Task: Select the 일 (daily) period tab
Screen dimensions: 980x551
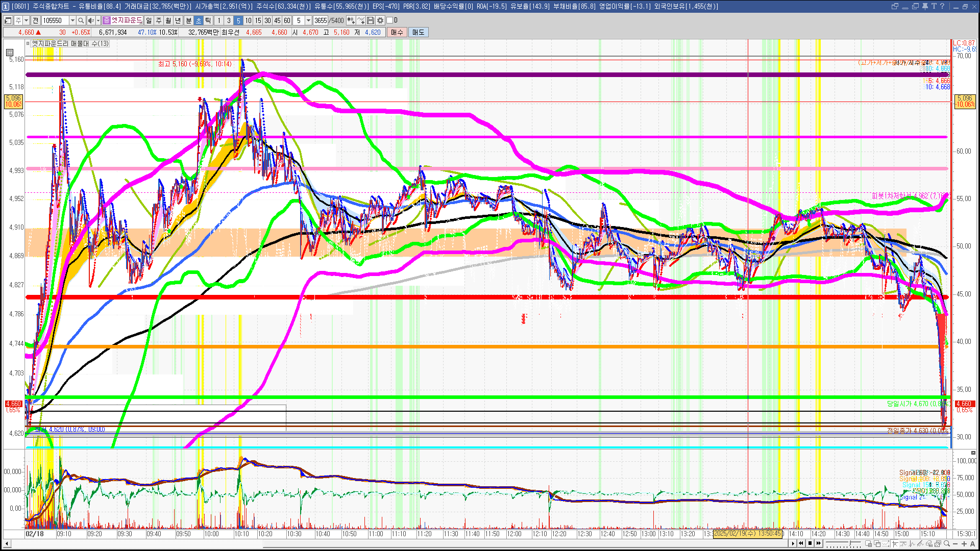Action: [x=149, y=20]
